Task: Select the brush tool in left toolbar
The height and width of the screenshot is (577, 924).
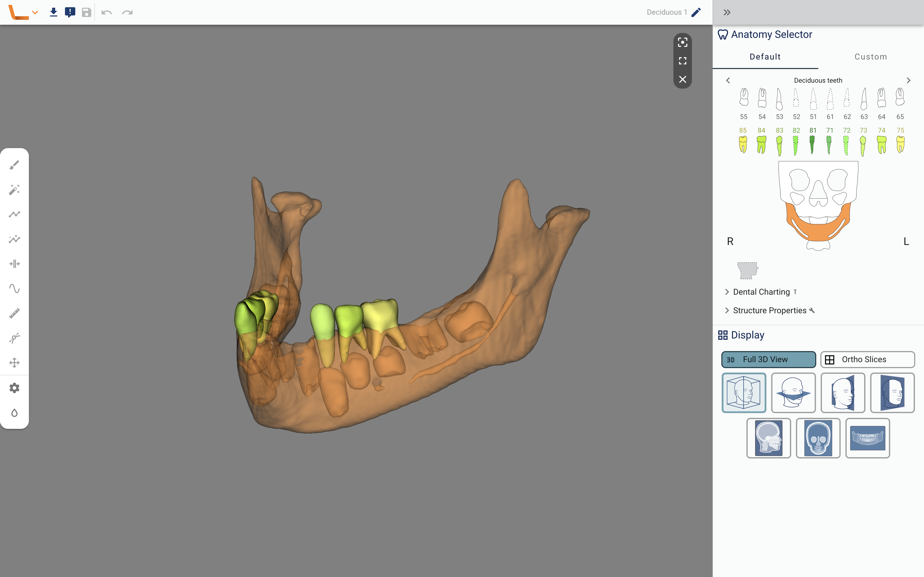Action: (14, 165)
